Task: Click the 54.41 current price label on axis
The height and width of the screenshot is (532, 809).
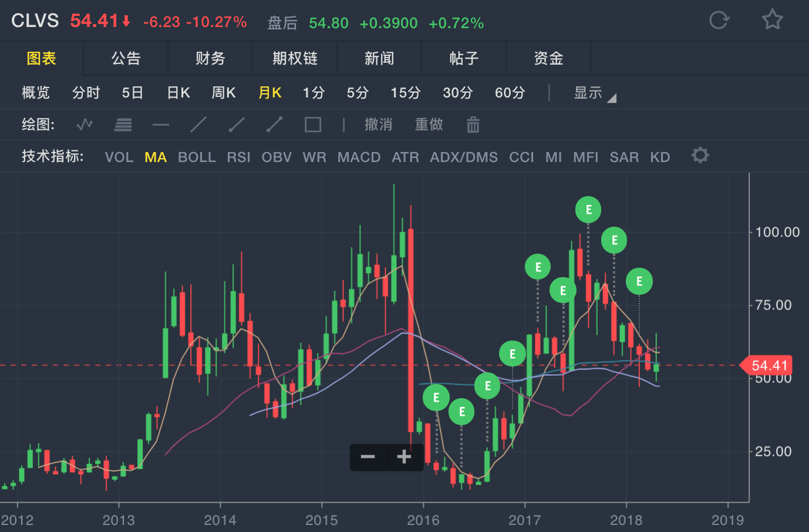Action: (767, 365)
